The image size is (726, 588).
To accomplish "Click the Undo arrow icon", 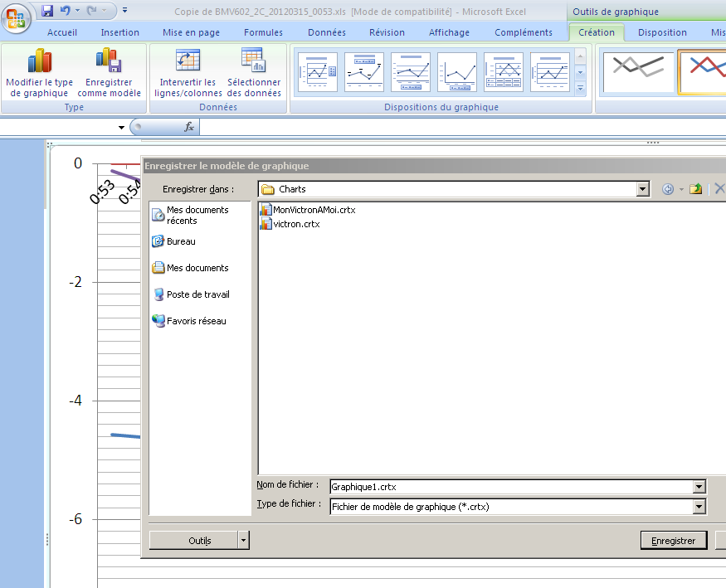I will tap(66, 11).
